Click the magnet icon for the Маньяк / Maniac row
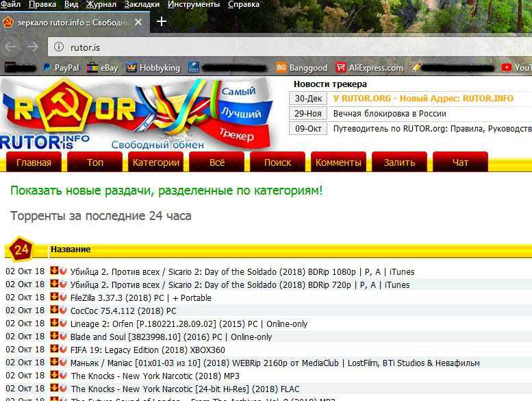 63,363
